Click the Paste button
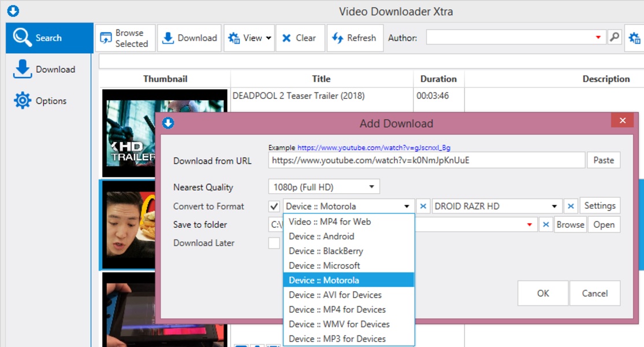Image resolution: width=644 pixels, height=347 pixels. pyautogui.click(x=604, y=160)
